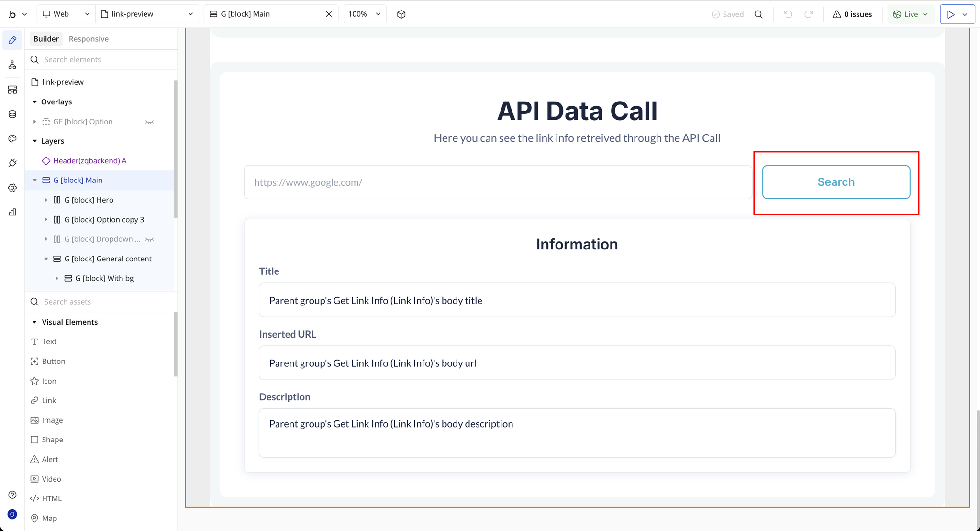The height and width of the screenshot is (531, 980).
Task: Open the link-preview page dropdown
Action: click(x=146, y=14)
